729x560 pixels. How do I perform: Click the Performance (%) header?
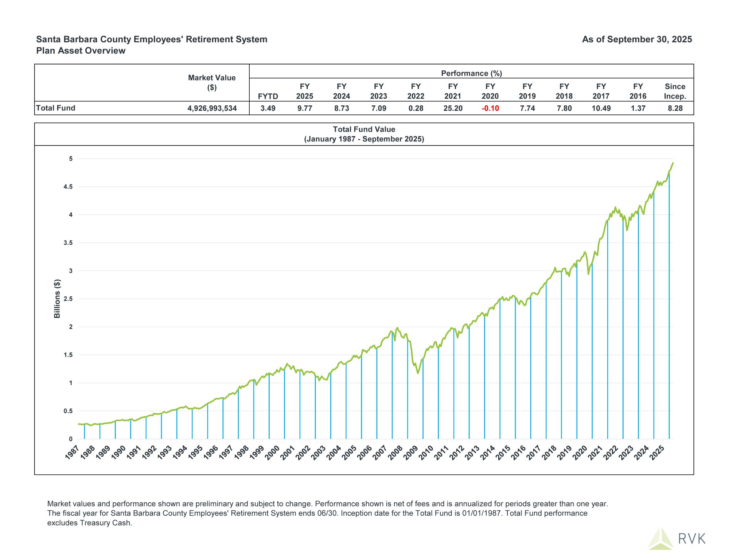(471, 73)
